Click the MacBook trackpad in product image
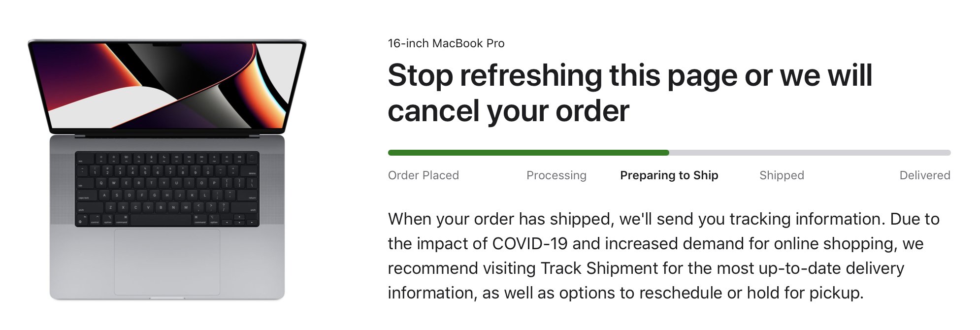980x330 pixels. click(x=167, y=262)
